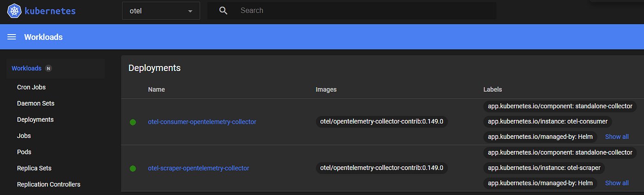This screenshot has width=644, height=195.
Task: Select Cron Jobs in the sidebar
Action: (x=31, y=87)
